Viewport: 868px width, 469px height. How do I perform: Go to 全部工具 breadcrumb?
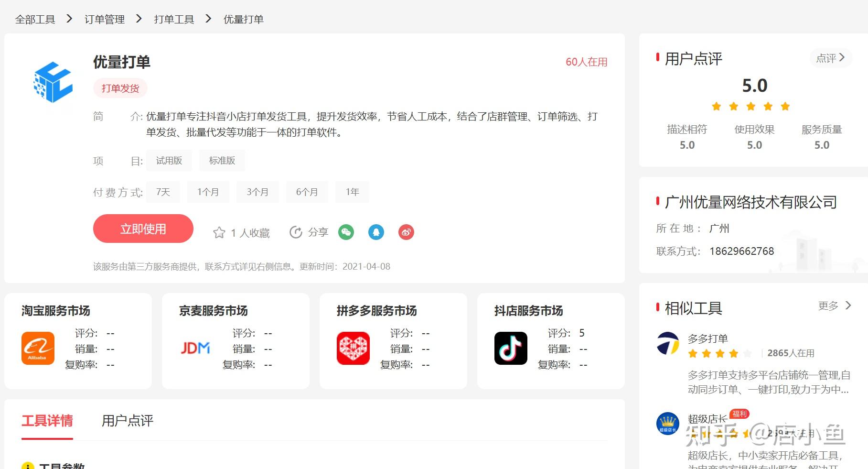(35, 19)
